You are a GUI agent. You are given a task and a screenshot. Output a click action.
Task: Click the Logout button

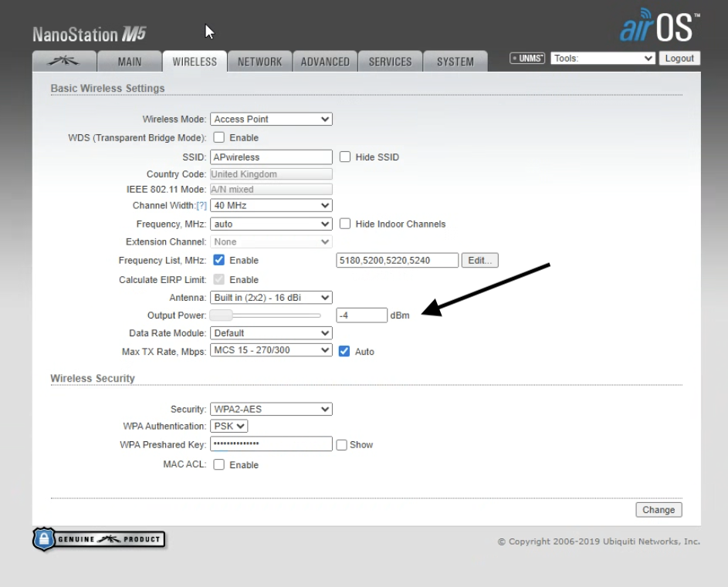pos(679,59)
